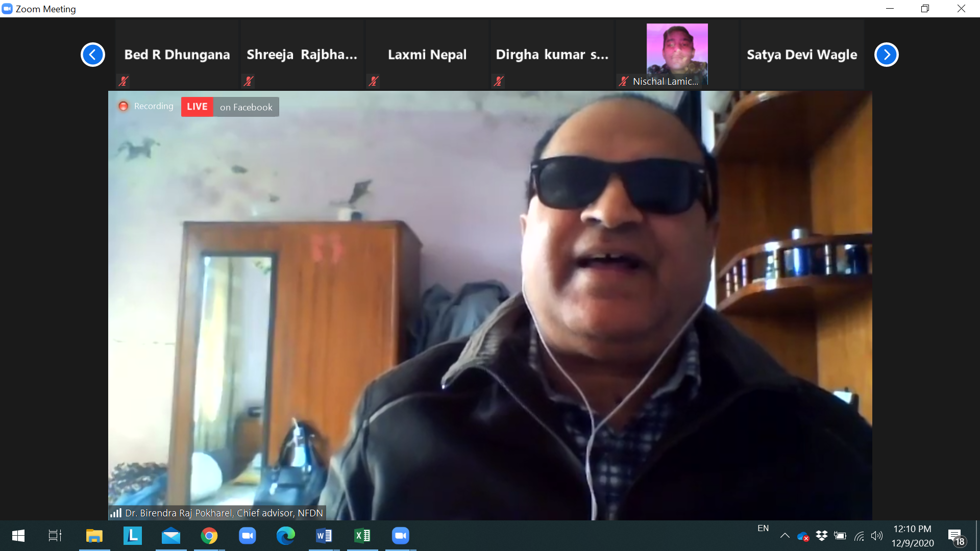
Task: Click the on Facebook live label
Action: [x=246, y=107]
